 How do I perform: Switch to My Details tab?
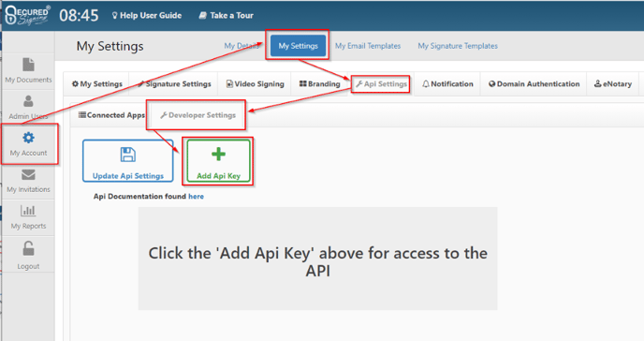pyautogui.click(x=241, y=46)
